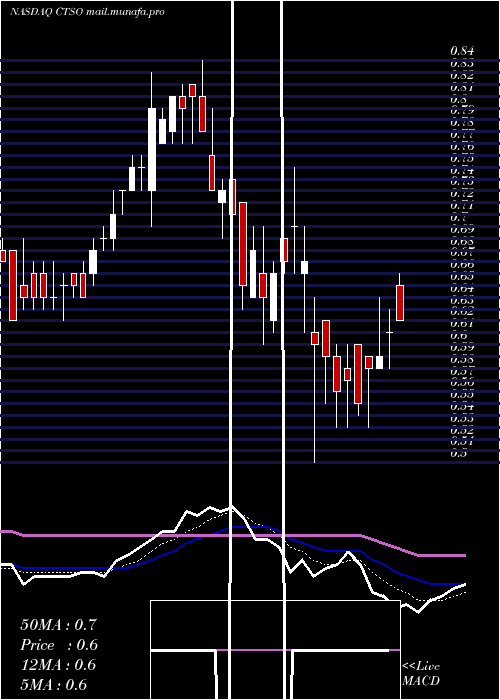Click the 0.62 price axis label
Image resolution: width=500 pixels, height=700 pixels.
[x=462, y=311]
